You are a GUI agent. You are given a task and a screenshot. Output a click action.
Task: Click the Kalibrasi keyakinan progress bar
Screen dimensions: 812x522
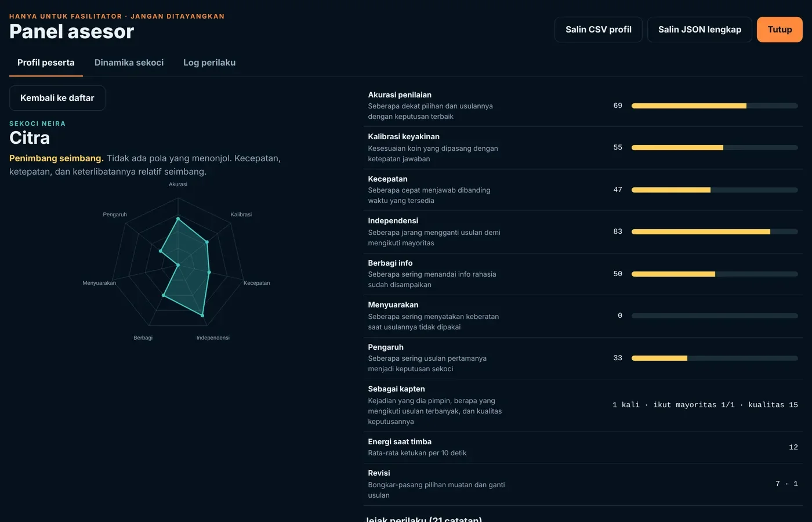click(x=715, y=148)
